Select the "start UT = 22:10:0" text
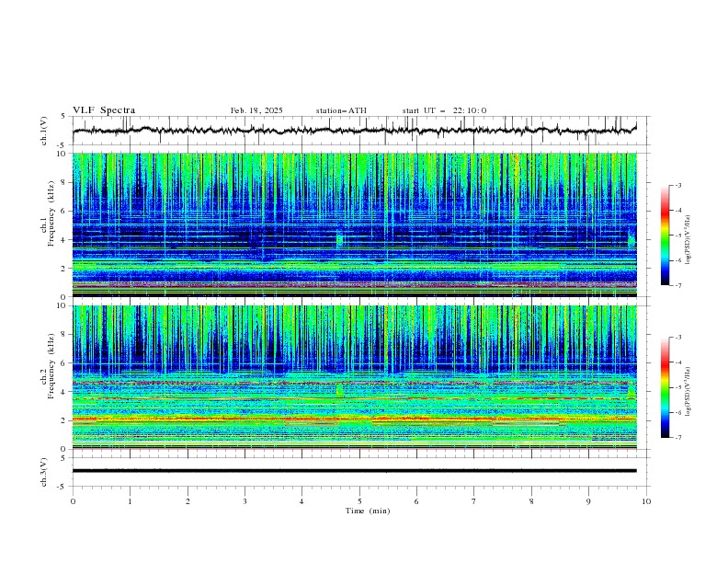 click(444, 110)
